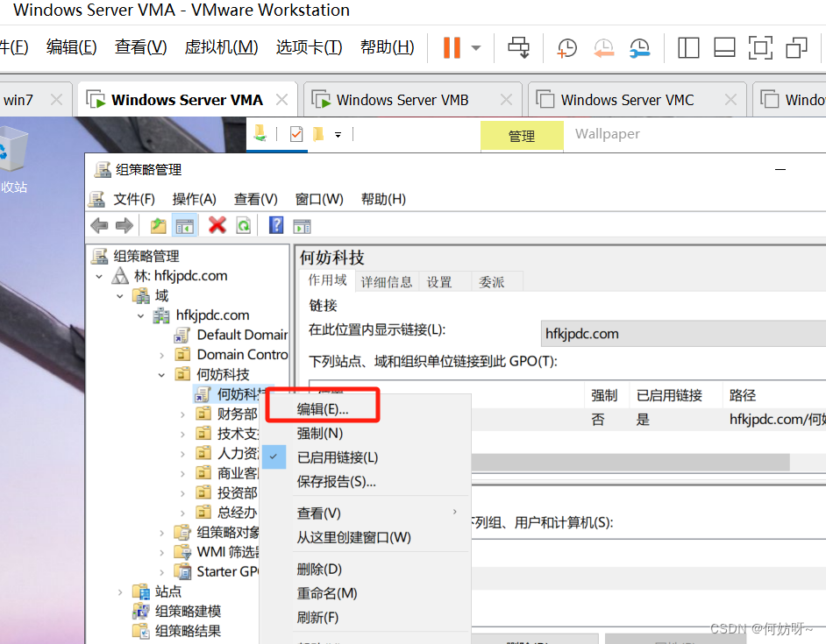826x644 pixels.
Task: Click the blue help question-mark icon
Action: tap(276, 225)
